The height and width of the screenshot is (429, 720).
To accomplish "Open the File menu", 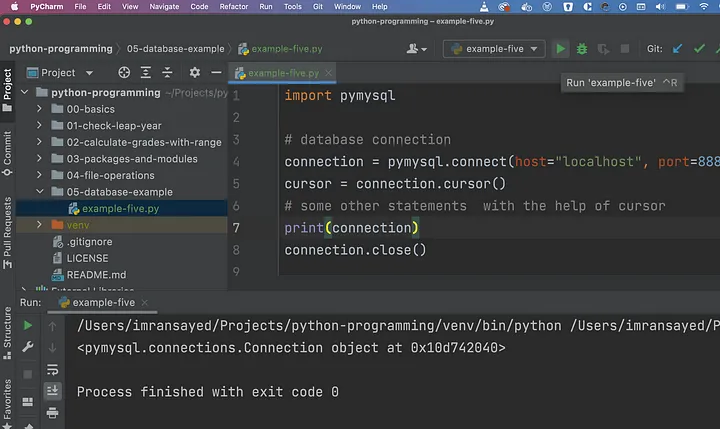I will point(80,6).
